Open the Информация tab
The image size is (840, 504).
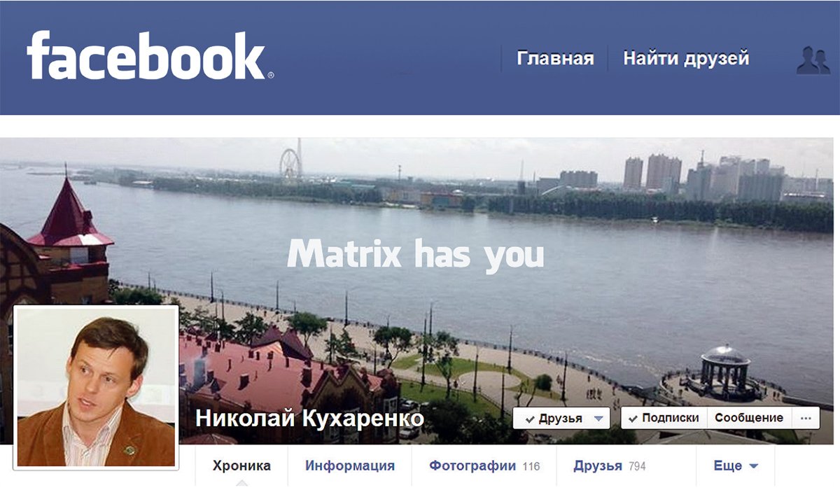coord(349,465)
